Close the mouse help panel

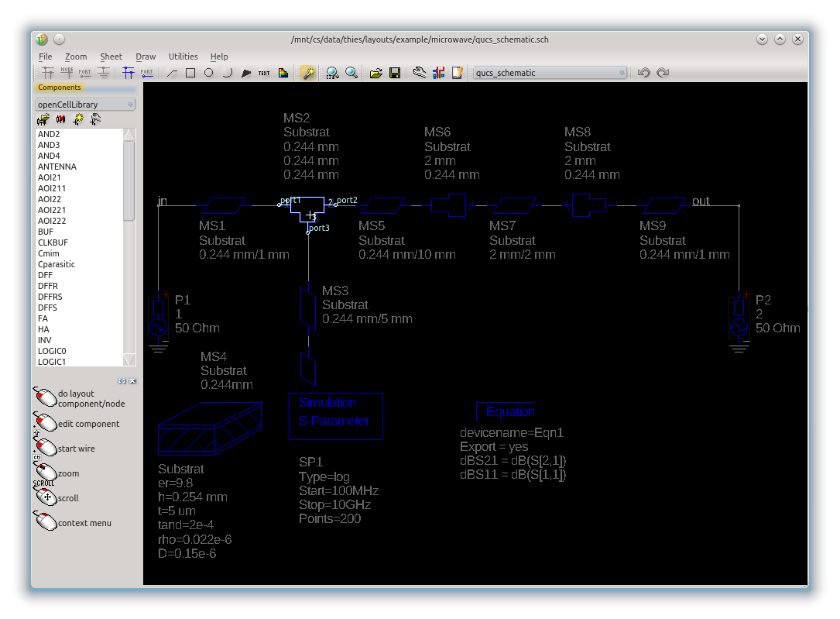[133, 381]
